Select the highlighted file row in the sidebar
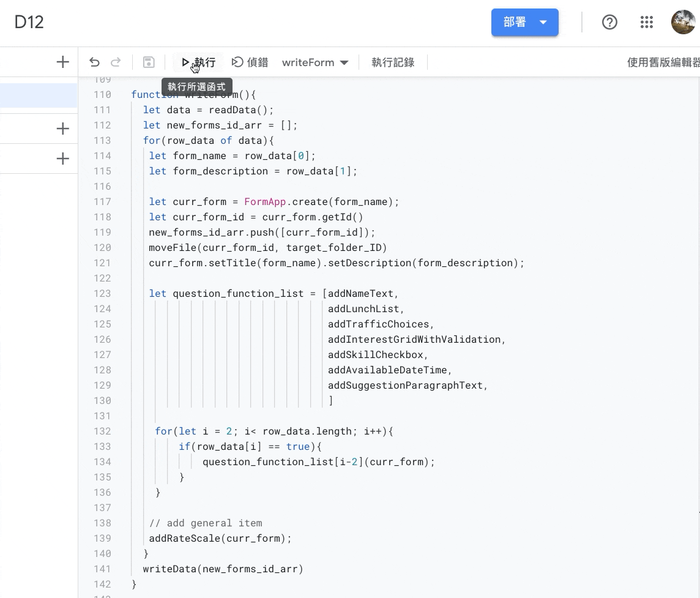700x598 pixels. tap(39, 95)
